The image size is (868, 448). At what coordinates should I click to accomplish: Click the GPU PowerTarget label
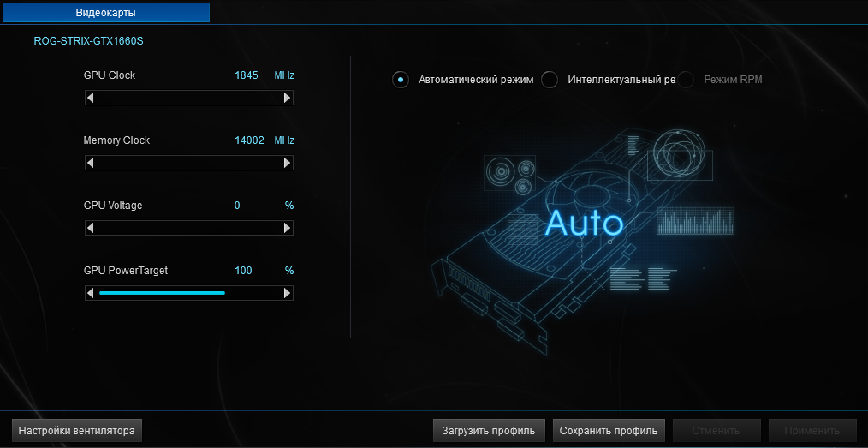coord(126,271)
